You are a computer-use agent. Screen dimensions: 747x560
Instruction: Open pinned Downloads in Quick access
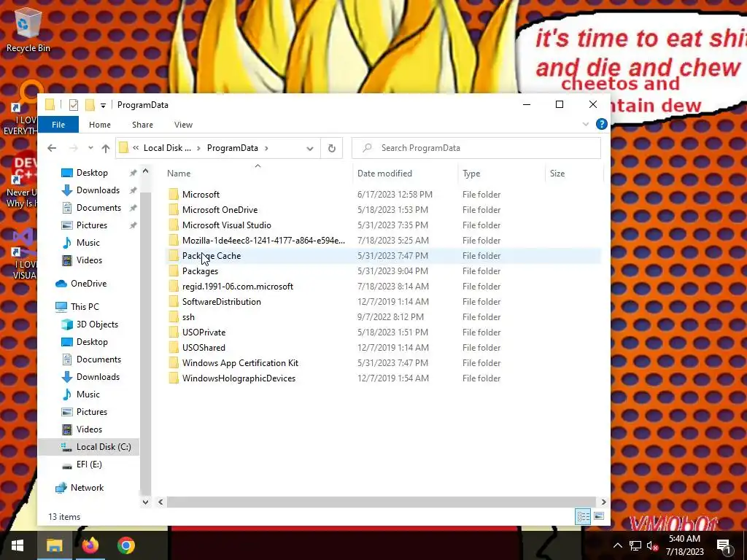click(98, 190)
